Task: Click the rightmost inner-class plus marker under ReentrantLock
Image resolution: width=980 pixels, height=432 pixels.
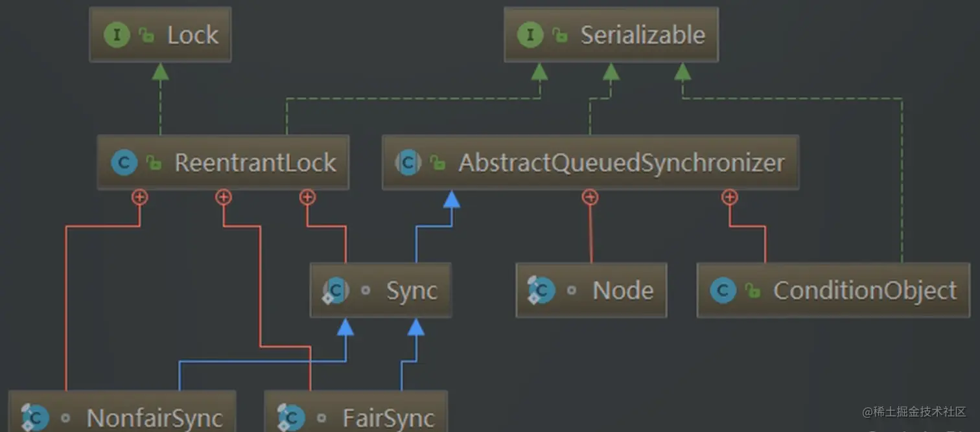Action: 307,197
